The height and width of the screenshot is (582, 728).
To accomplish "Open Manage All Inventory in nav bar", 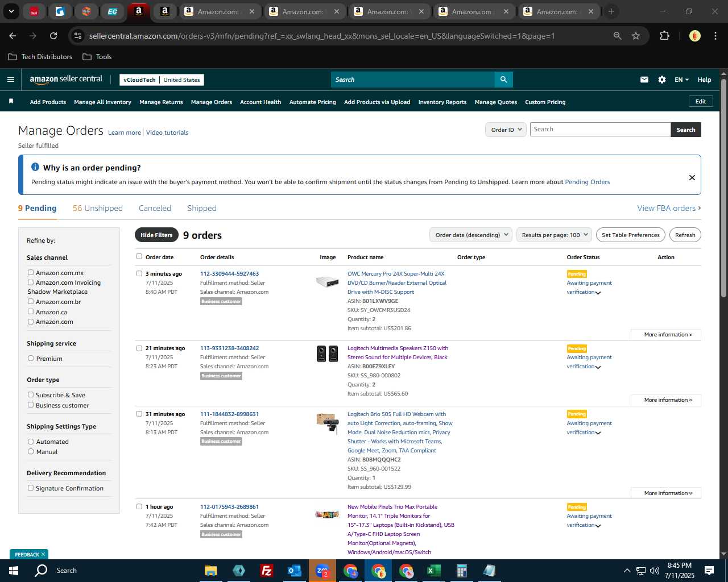I will coord(103,102).
